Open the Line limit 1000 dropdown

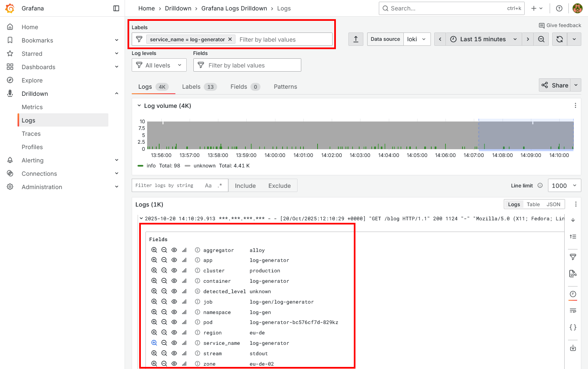coord(564,186)
